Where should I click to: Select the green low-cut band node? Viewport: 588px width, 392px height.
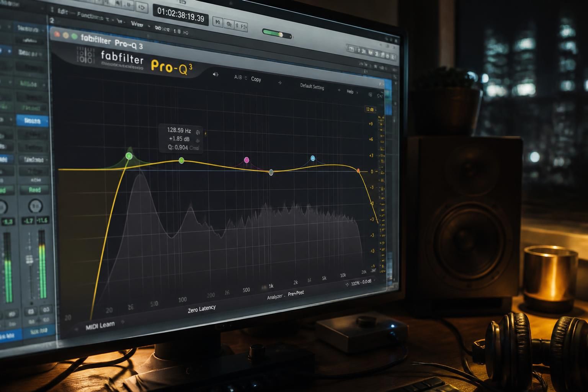click(x=129, y=156)
